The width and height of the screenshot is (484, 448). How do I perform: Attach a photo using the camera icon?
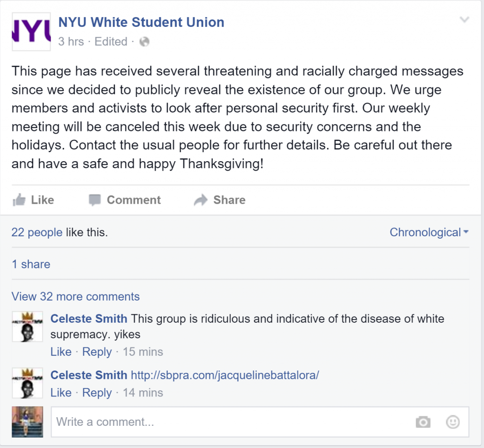[423, 422]
